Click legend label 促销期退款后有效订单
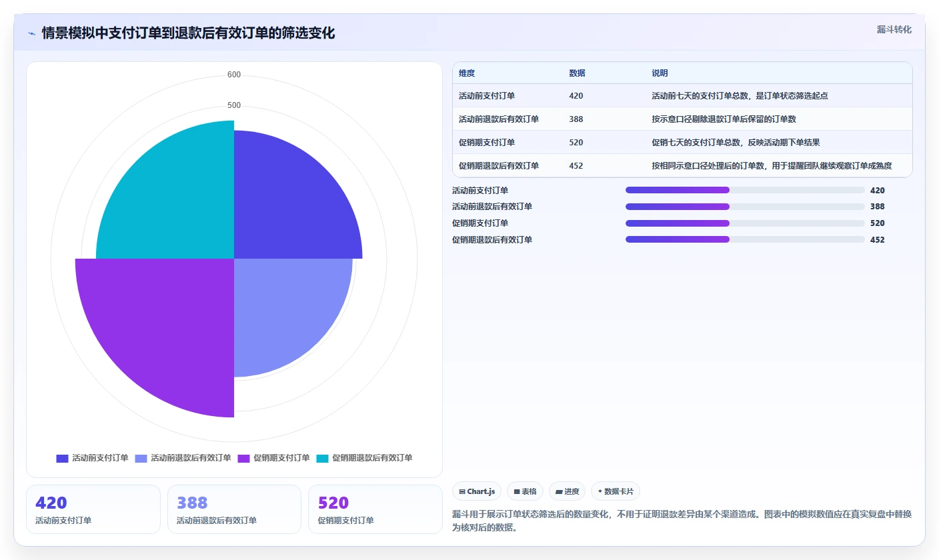The height and width of the screenshot is (560, 939). (x=372, y=458)
